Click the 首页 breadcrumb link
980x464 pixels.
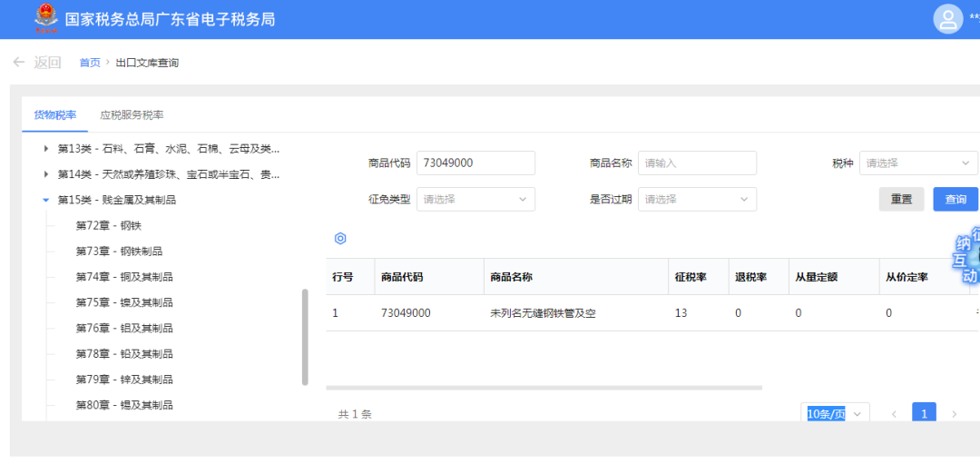point(89,63)
